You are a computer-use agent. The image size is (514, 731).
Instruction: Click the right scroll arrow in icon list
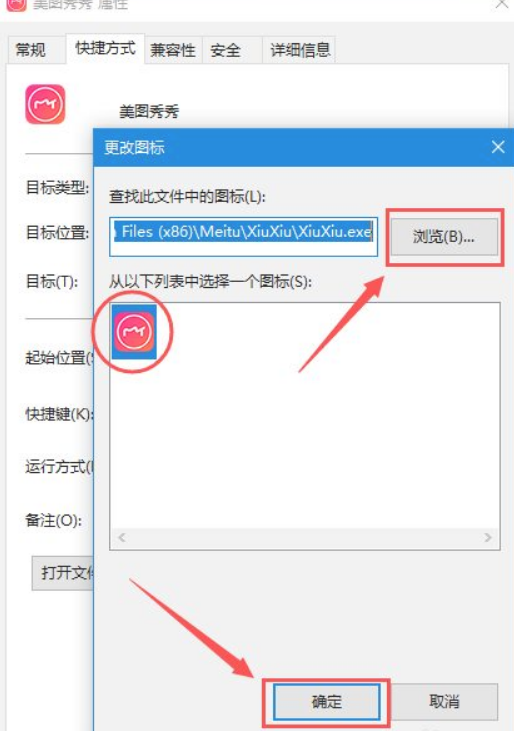(488, 538)
